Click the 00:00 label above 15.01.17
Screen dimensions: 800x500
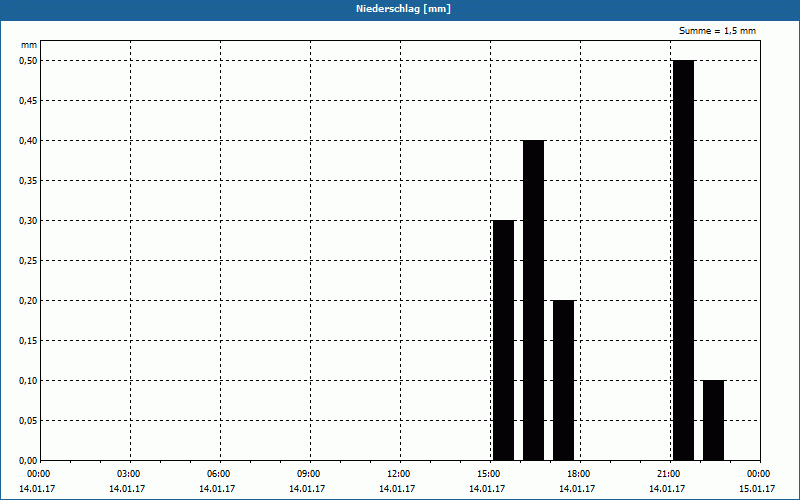[760, 474]
